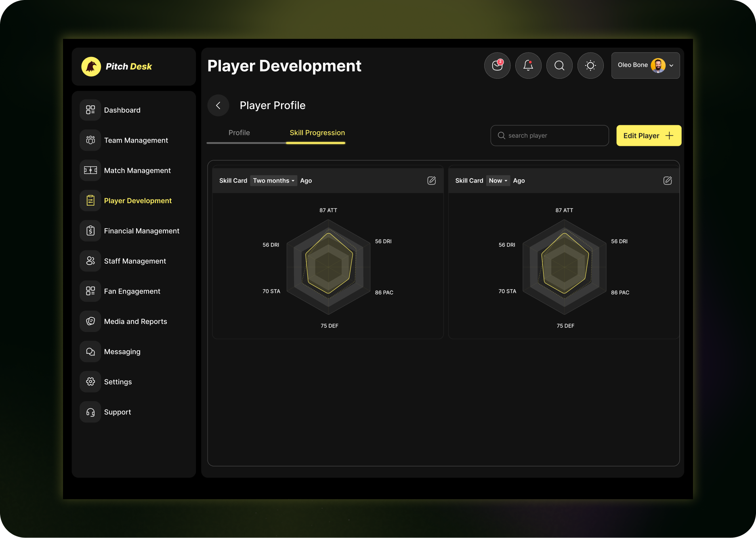Click 87 ATT label in left card

tap(328, 210)
